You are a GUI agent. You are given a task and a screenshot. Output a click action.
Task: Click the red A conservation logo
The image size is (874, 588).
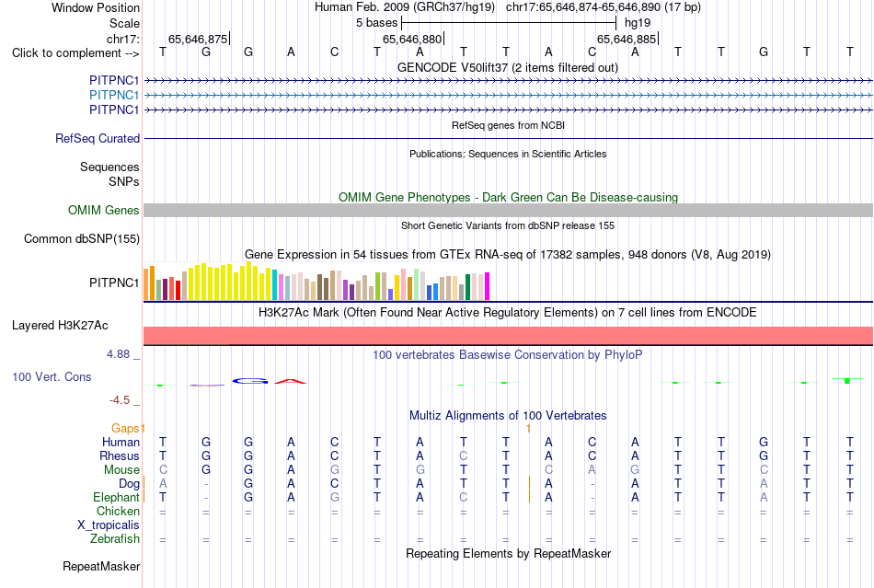291,381
